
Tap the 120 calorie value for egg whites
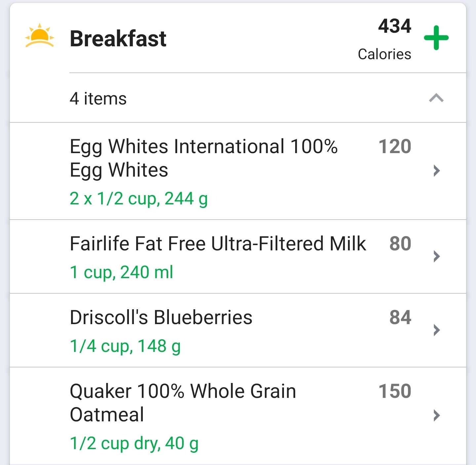click(395, 147)
